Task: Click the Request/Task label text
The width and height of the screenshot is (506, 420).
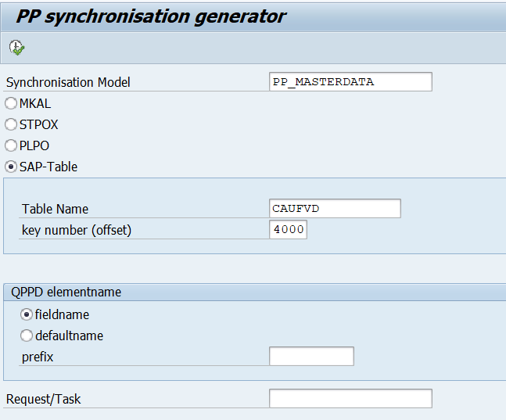Action: 43,399
